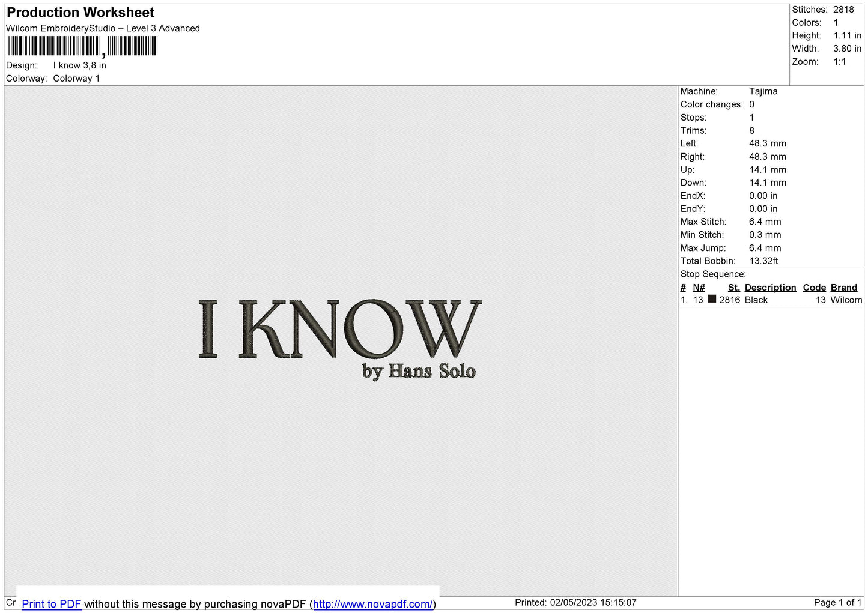Image resolution: width=868 pixels, height=613 pixels.
Task: Select the Total Bobbin value 13.32ft
Action: point(764,261)
